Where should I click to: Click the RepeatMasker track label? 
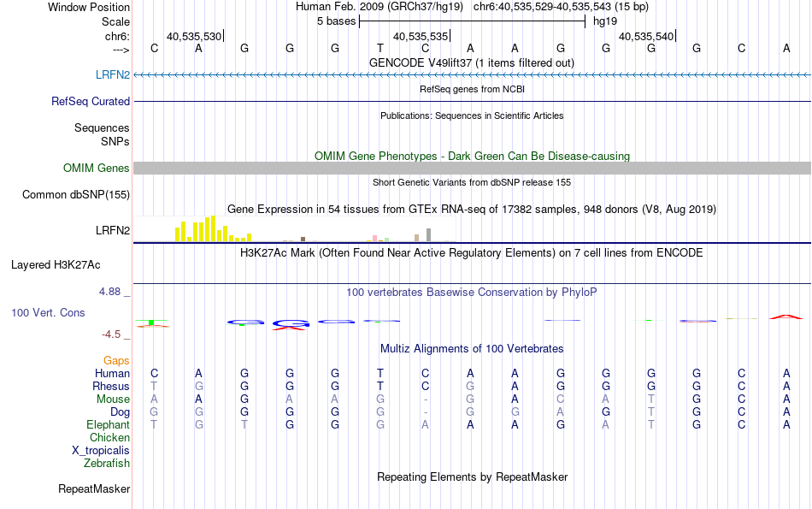tap(94, 488)
